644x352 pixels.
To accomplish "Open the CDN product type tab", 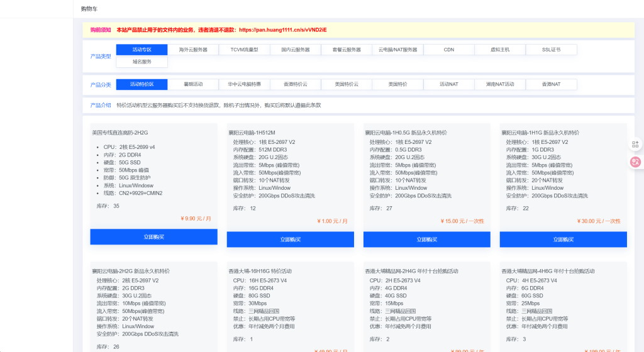I will 449,50.
